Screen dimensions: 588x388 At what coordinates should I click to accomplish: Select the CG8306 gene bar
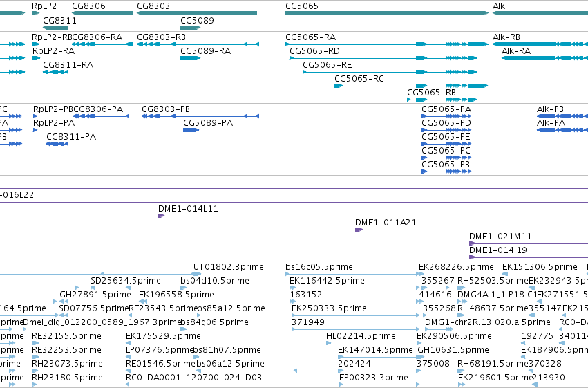pyautogui.click(x=102, y=13)
